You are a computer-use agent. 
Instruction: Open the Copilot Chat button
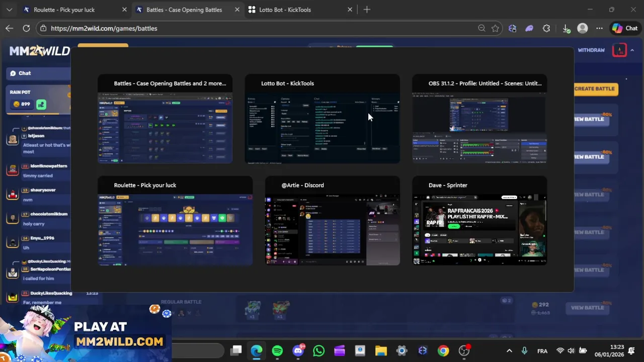624,28
